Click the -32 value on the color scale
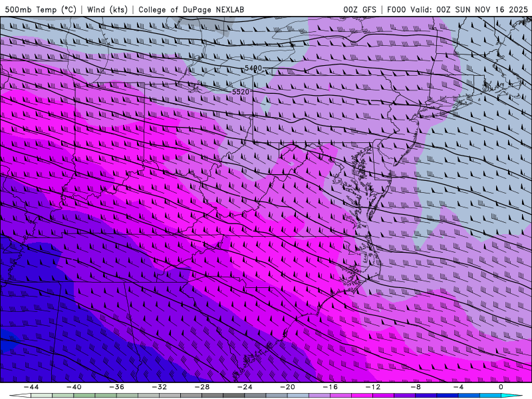 click(x=159, y=387)
